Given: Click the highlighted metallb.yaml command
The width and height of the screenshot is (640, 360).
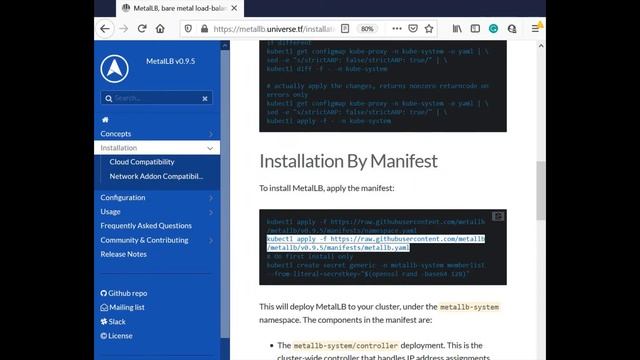Looking at the screenshot, I should click(x=376, y=243).
